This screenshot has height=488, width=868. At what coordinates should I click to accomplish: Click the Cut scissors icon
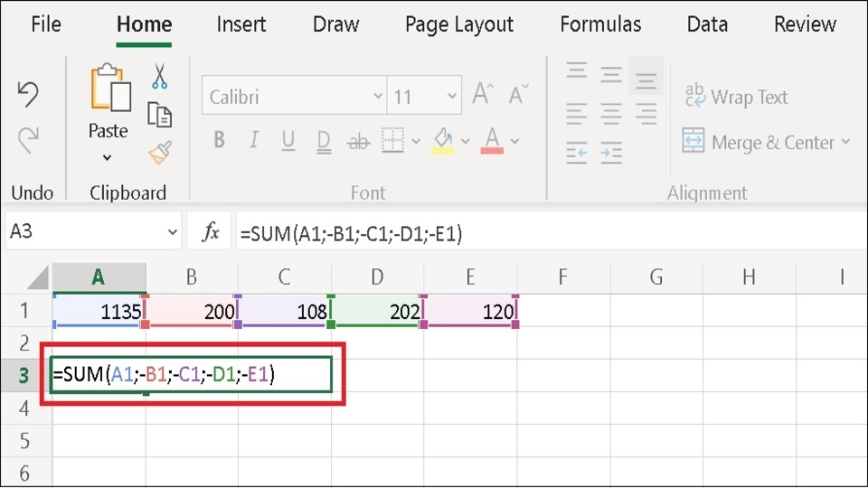click(x=159, y=76)
